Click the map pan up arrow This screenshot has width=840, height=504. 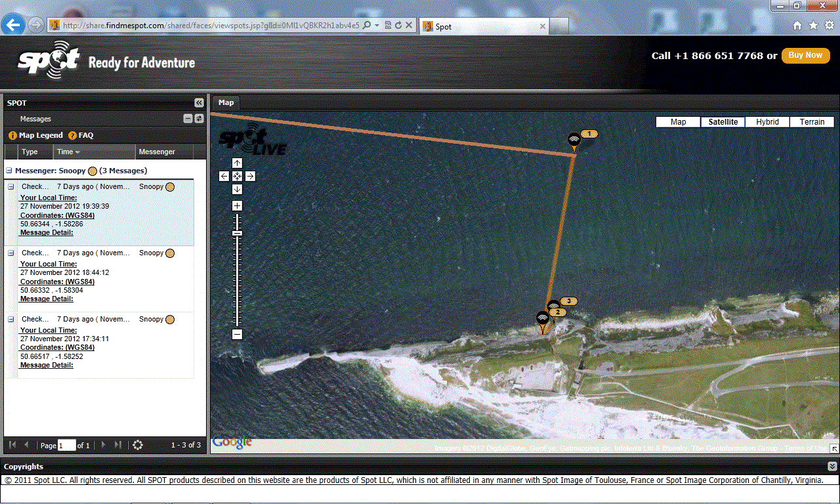237,163
